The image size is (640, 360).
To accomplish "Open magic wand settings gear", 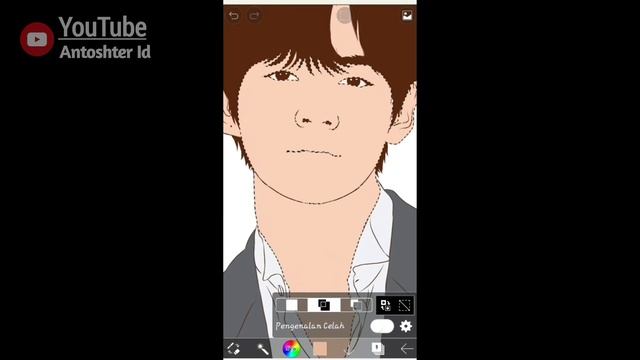I will (406, 326).
